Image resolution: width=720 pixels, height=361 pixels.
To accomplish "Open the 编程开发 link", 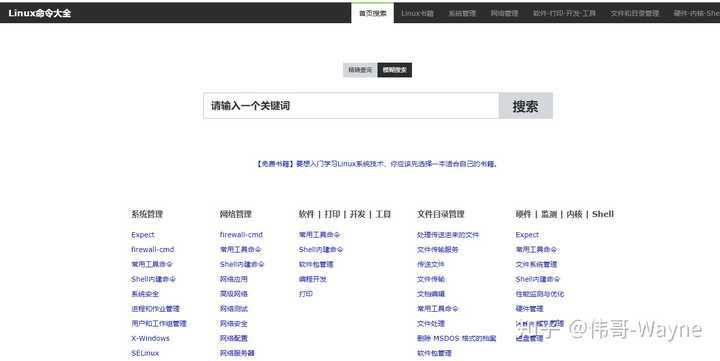I will click(x=313, y=279).
